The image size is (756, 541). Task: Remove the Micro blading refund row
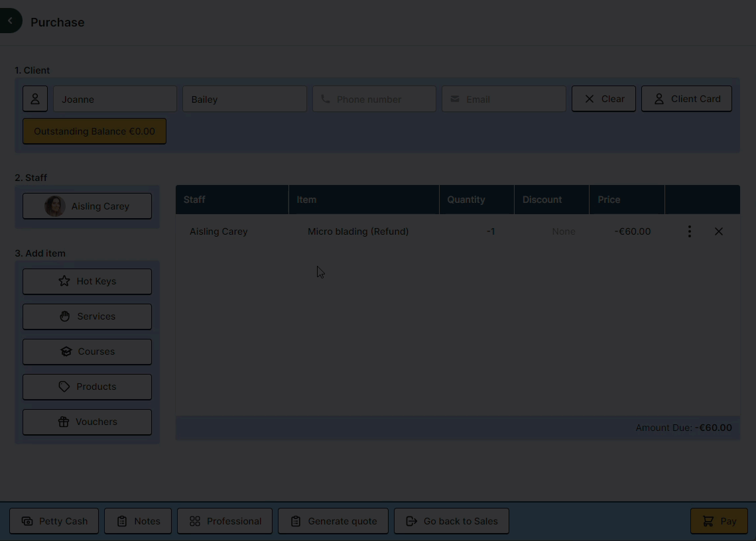[x=718, y=231]
